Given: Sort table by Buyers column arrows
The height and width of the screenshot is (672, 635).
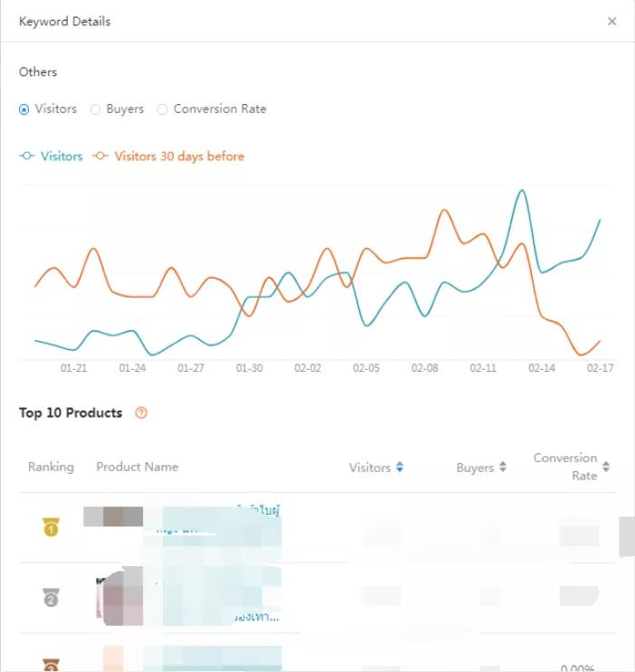Looking at the screenshot, I should pyautogui.click(x=503, y=468).
